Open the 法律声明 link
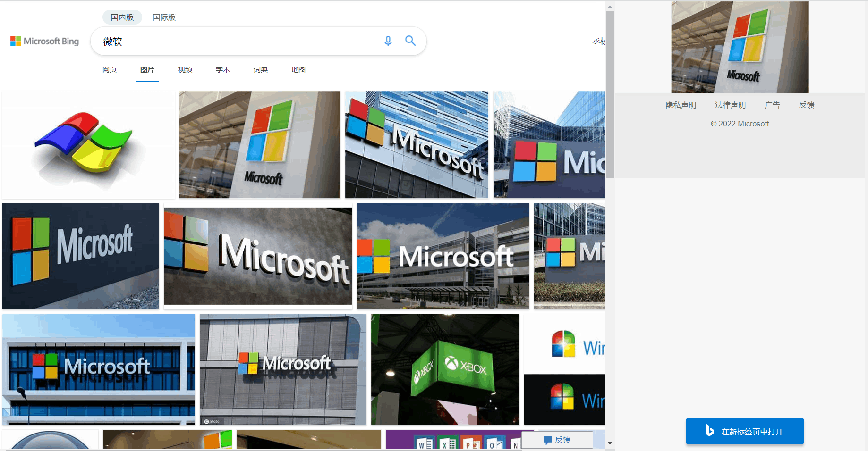This screenshot has height=451, width=868. [730, 105]
